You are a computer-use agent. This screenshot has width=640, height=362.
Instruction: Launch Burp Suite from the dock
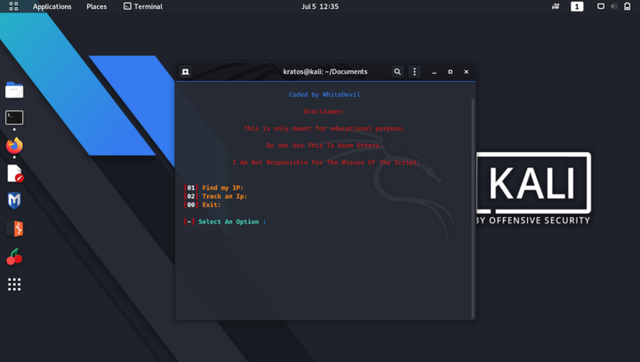click(x=15, y=229)
